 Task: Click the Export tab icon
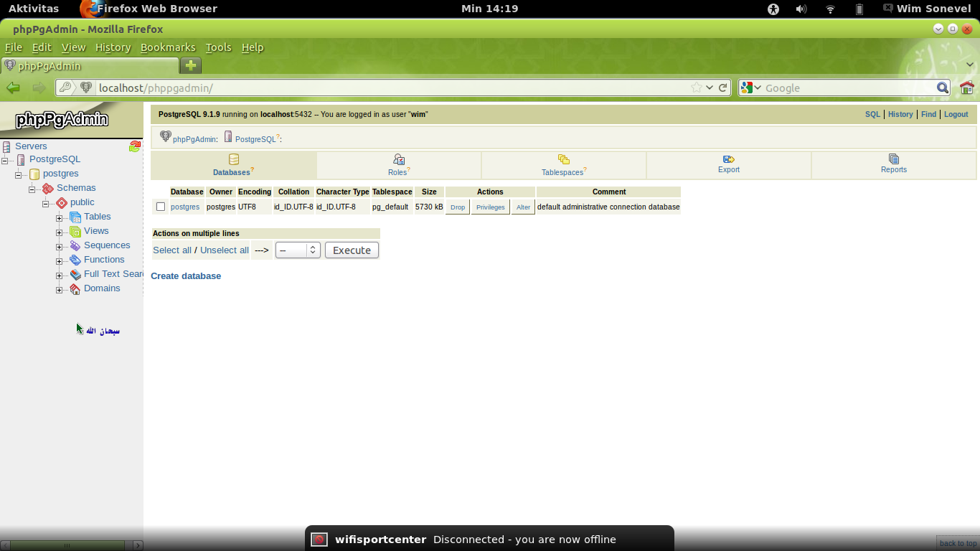click(x=729, y=159)
